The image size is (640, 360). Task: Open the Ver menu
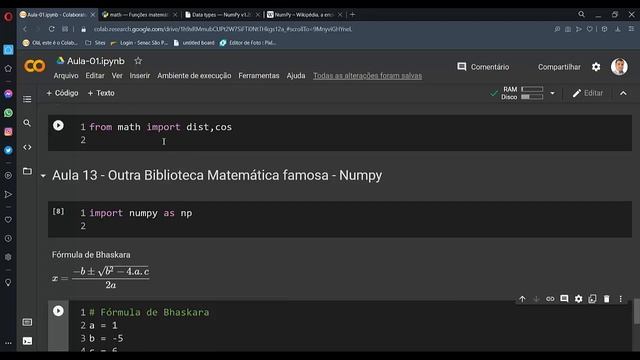pos(117,76)
